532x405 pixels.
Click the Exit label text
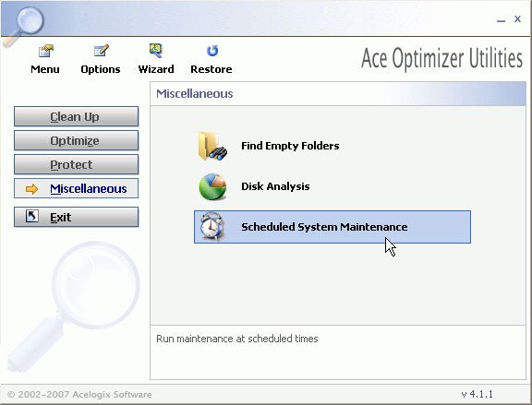[x=61, y=217]
